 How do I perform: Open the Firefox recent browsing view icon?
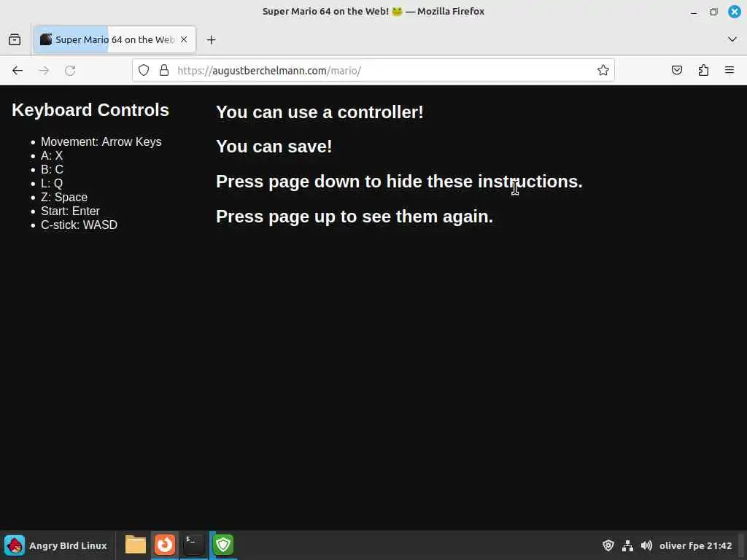coord(15,39)
